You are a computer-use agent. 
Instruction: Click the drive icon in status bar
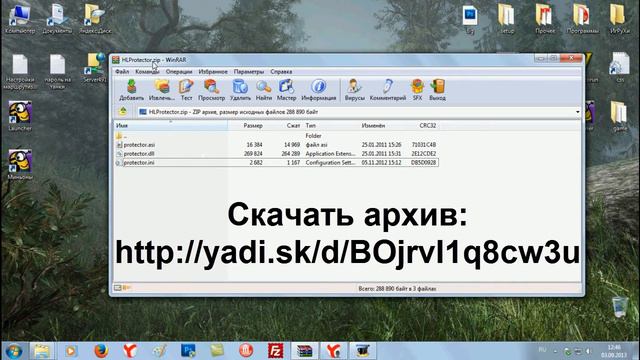pyautogui.click(x=118, y=288)
